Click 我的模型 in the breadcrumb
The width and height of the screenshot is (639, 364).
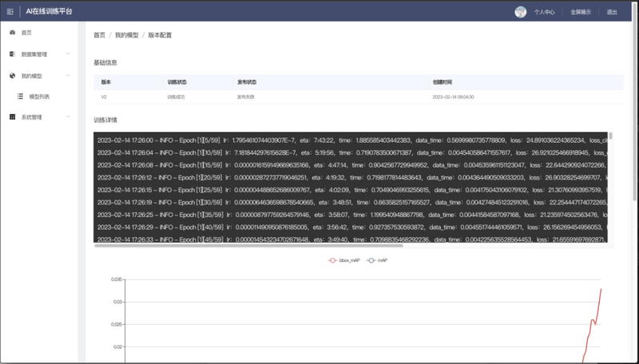pyautogui.click(x=127, y=35)
